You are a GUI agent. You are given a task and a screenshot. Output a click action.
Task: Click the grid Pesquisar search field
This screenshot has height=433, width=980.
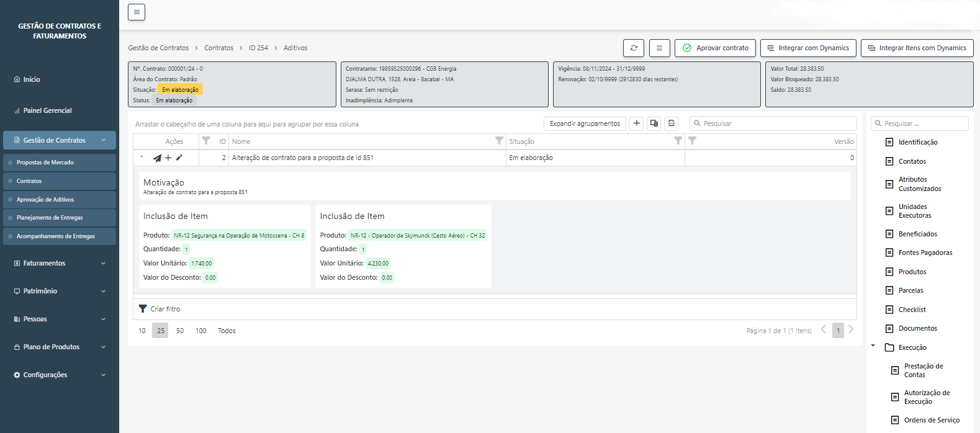[776, 123]
